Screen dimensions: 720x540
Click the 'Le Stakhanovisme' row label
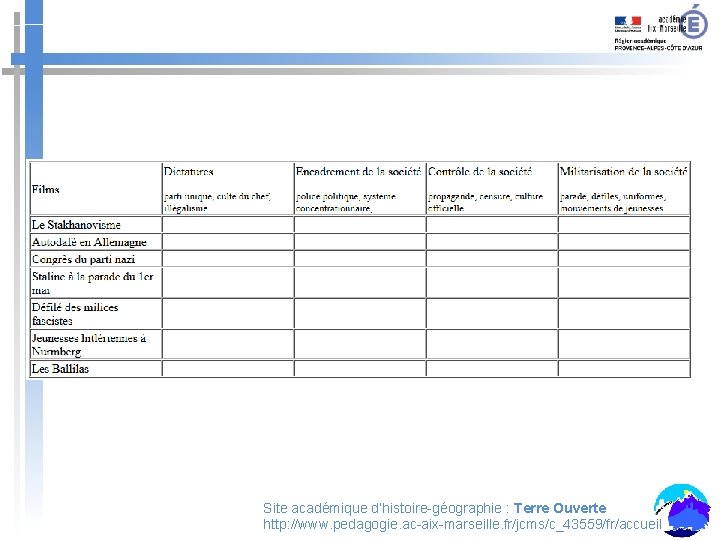[x=76, y=225]
